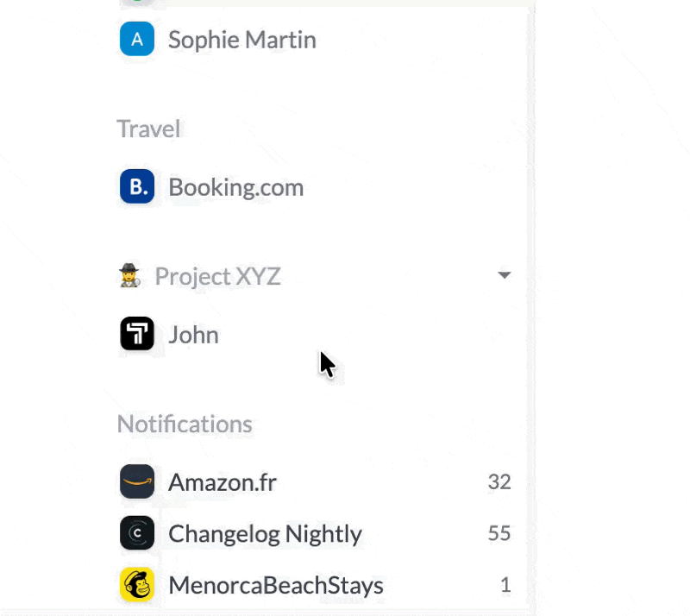Click John's black square avatar icon

coord(137,334)
